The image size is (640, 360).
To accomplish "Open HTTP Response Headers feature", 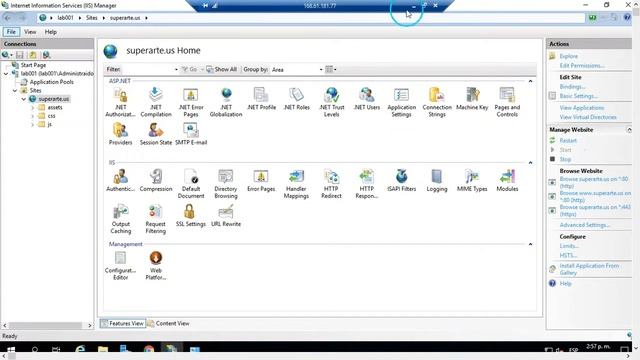I will pyautogui.click(x=367, y=184).
